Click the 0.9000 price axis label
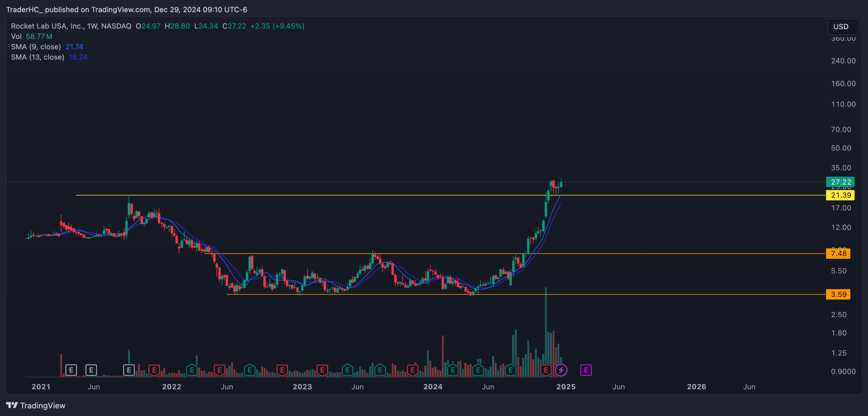This screenshot has width=868, height=416. (x=843, y=372)
